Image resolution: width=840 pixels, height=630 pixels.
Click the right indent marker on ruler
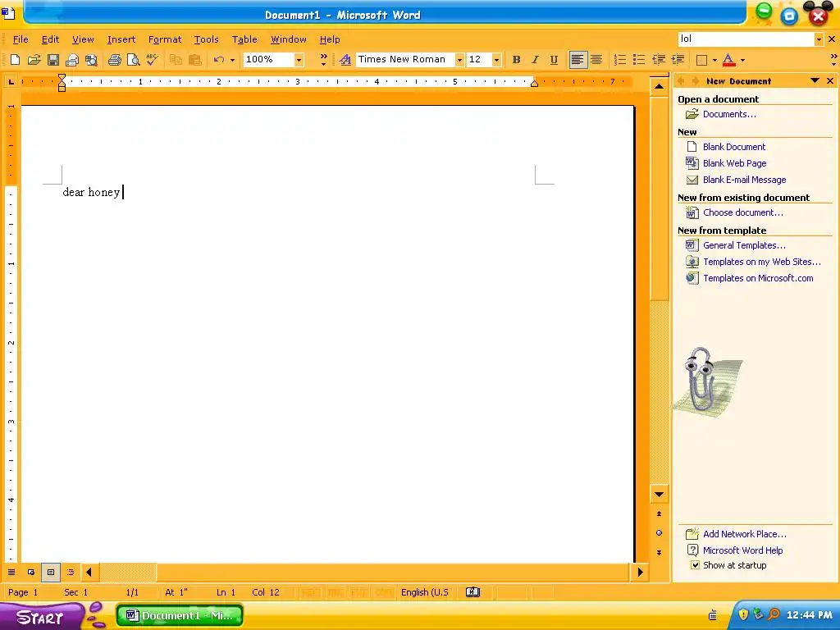tap(534, 83)
